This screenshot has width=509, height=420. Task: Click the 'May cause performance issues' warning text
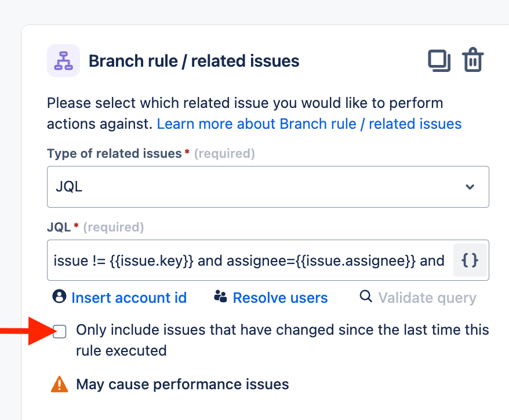click(183, 384)
